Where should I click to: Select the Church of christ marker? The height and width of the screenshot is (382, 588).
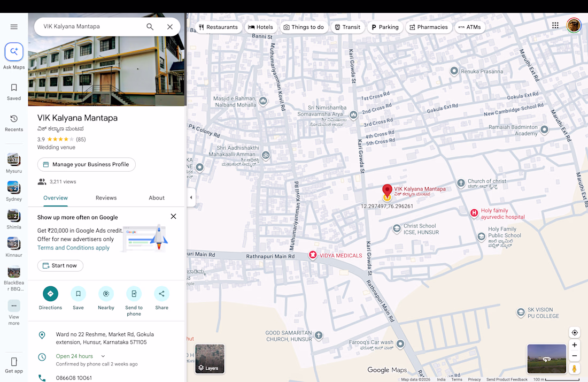point(461,183)
